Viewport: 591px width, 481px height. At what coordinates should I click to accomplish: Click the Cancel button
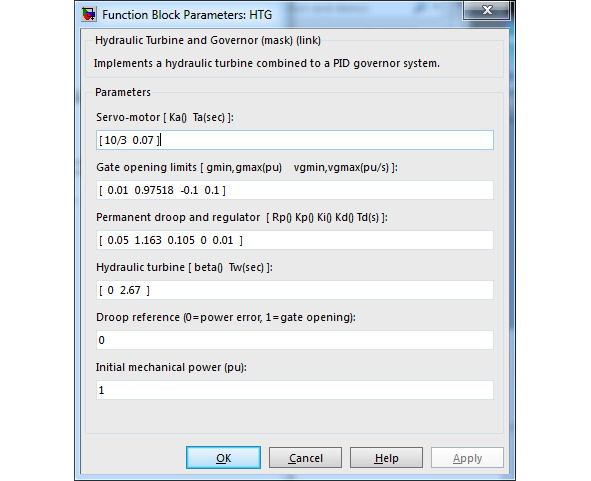(305, 458)
